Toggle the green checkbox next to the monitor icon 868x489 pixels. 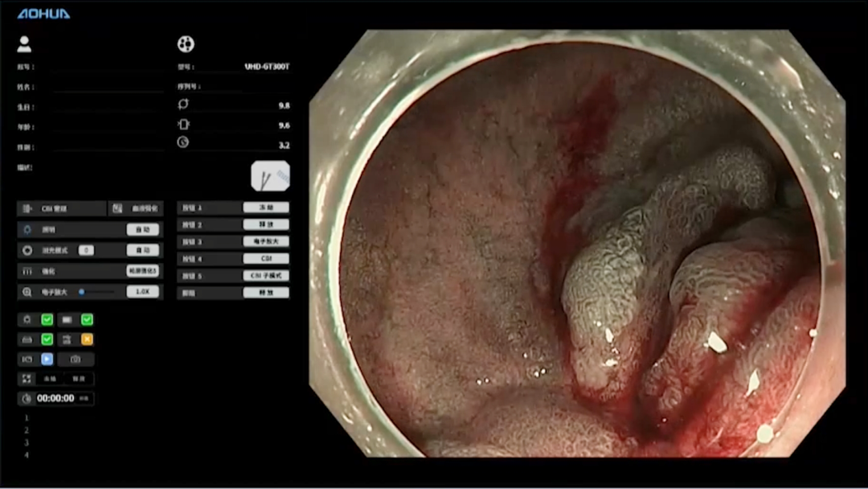(x=87, y=319)
